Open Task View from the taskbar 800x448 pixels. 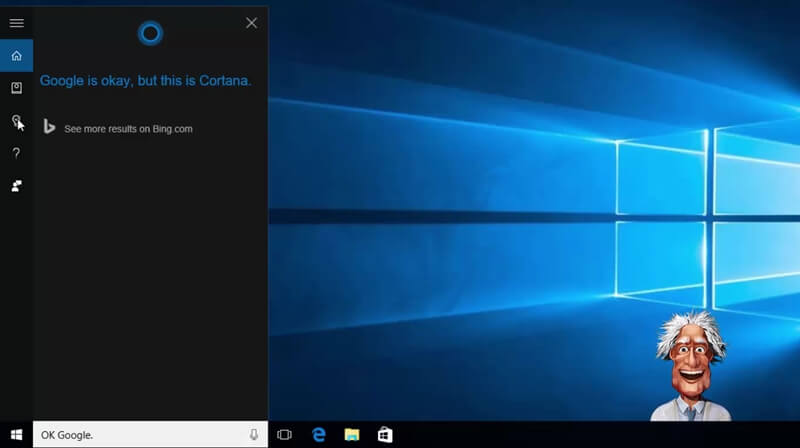tap(284, 435)
